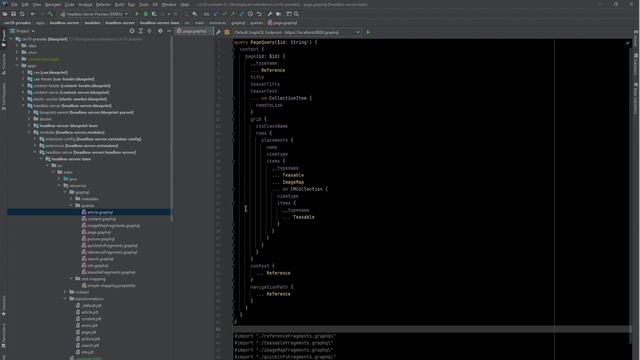Open article.jslt in transformations
Screen dimensions: 640x360
click(x=87, y=312)
